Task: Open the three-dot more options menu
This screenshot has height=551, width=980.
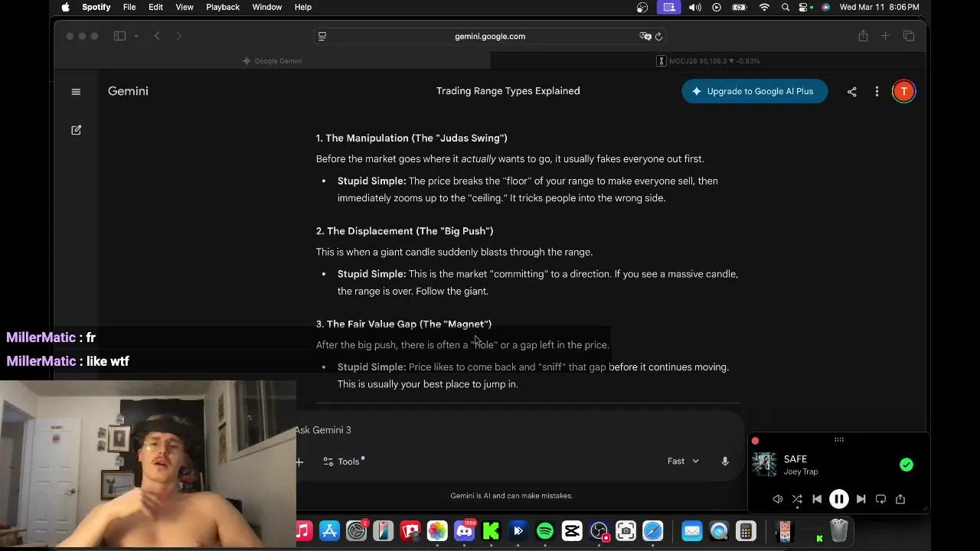Action: coord(877,92)
